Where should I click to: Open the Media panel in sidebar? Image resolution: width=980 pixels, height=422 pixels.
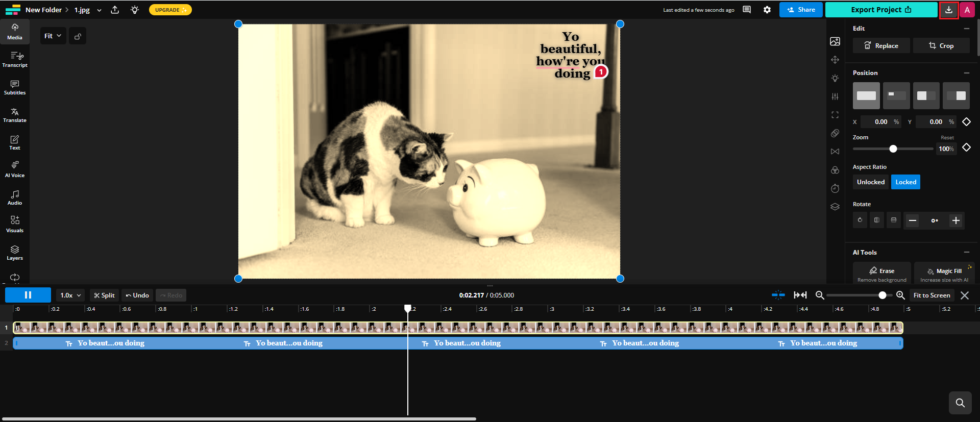click(x=15, y=31)
